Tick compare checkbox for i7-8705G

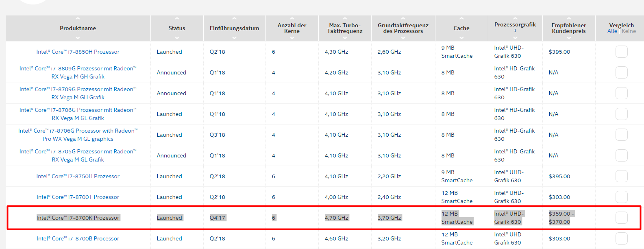pos(621,155)
